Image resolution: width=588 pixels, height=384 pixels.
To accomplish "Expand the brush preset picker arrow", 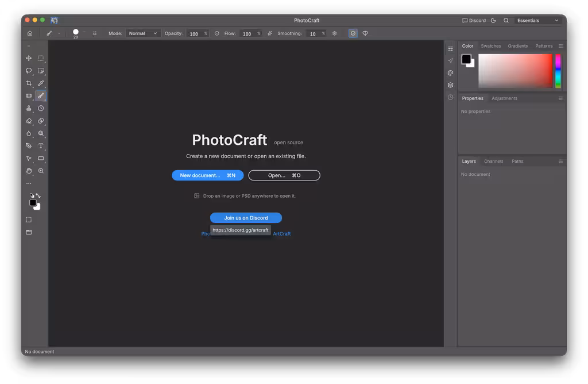I will pyautogui.click(x=84, y=32).
